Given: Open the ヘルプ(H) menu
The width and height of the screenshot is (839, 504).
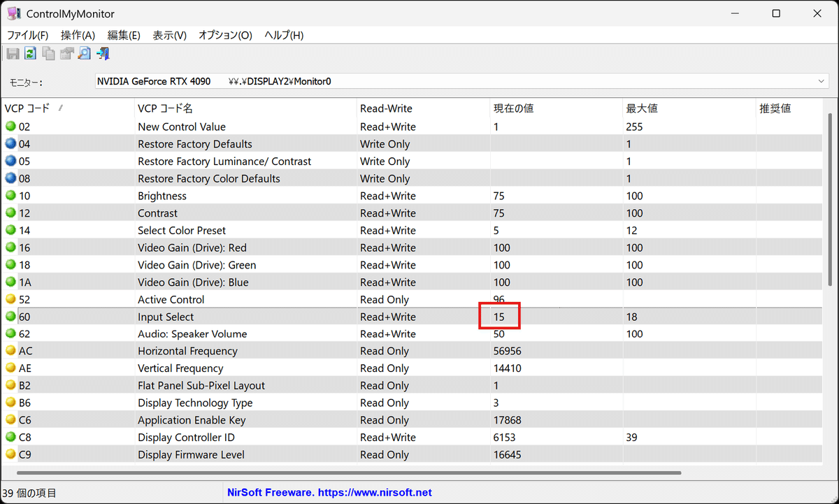Looking at the screenshot, I should [282, 35].
